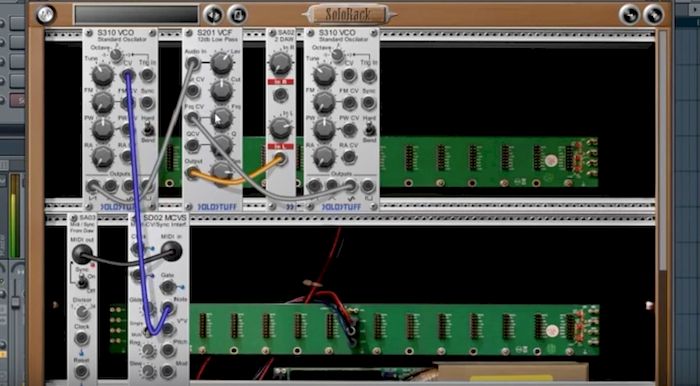Click the FM CV jack on right S310 VCO
The height and width of the screenshot is (386, 700).
(x=349, y=103)
